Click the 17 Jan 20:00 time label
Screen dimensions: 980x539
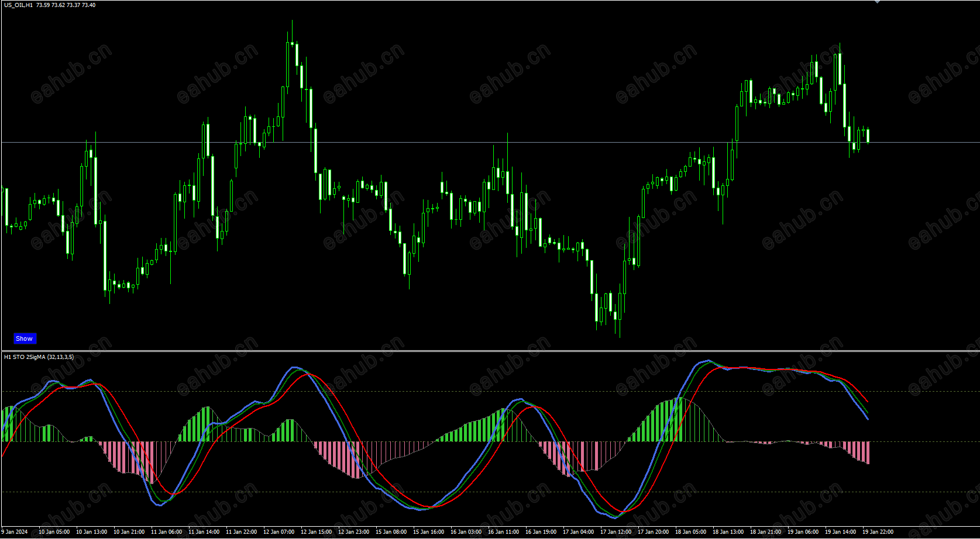[653, 532]
